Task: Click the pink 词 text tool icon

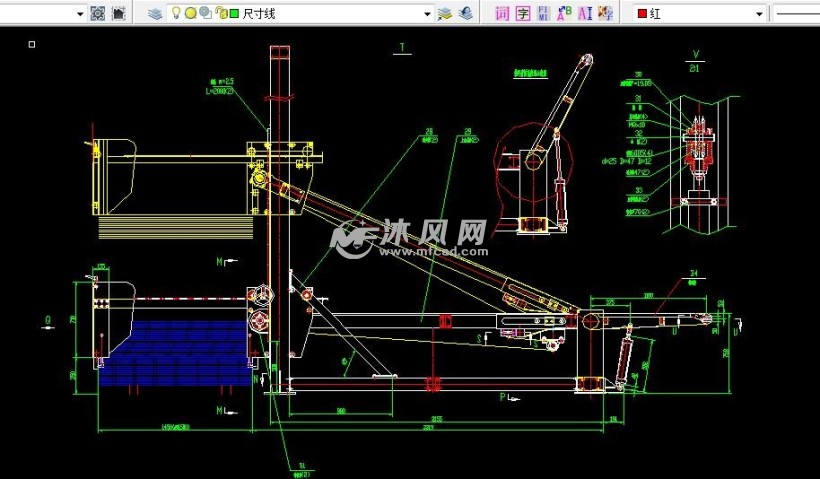Action: [x=502, y=13]
